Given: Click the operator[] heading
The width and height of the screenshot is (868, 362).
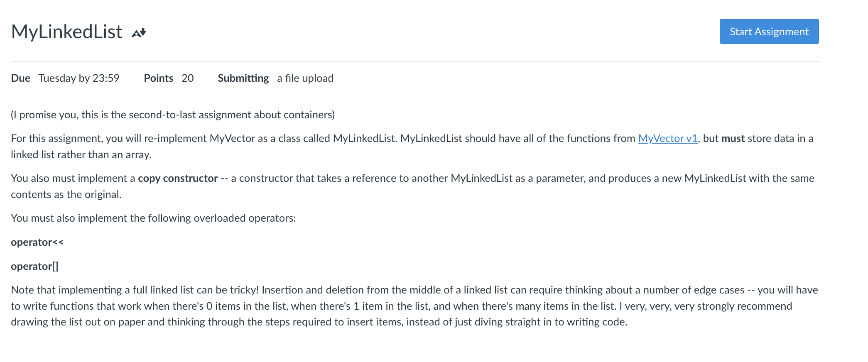Looking at the screenshot, I should point(34,266).
